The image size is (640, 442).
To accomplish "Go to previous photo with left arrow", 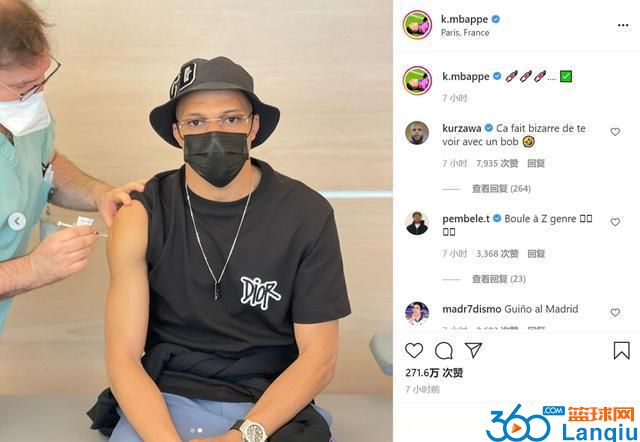I will pyautogui.click(x=17, y=222).
